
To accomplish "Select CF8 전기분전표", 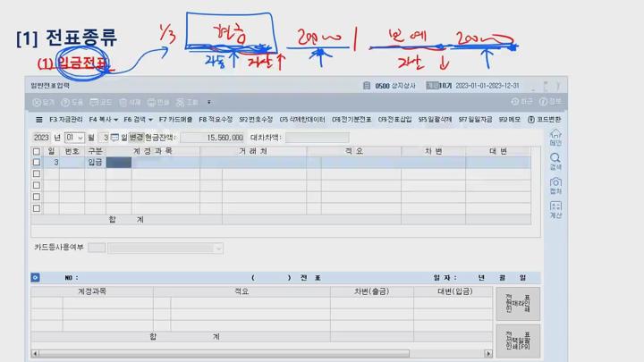I will click(352, 120).
